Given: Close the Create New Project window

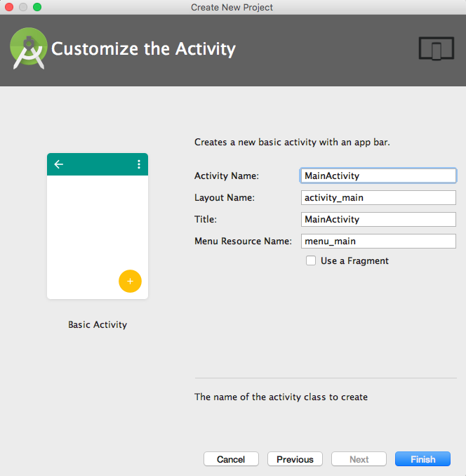Looking at the screenshot, I should click(9, 7).
